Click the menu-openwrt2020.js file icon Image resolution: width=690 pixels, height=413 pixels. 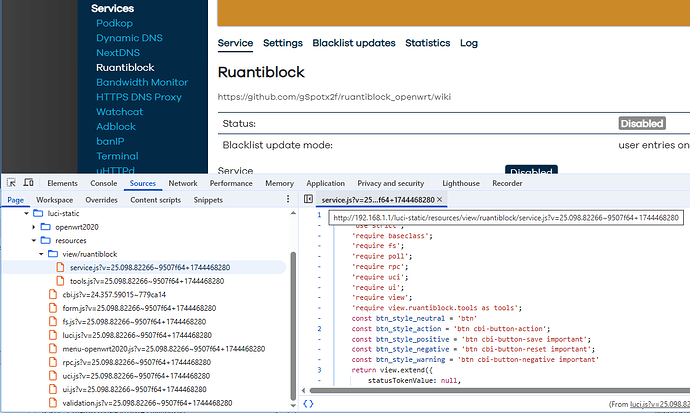pos(53,349)
